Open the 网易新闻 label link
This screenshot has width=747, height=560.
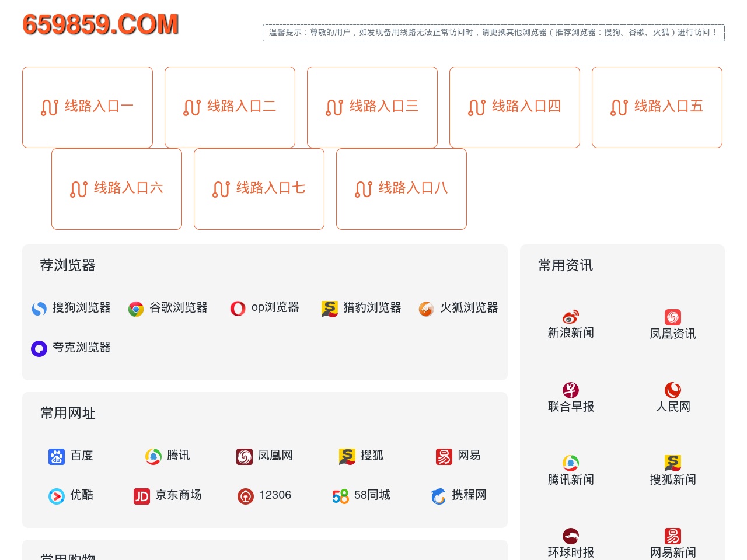coord(673,552)
